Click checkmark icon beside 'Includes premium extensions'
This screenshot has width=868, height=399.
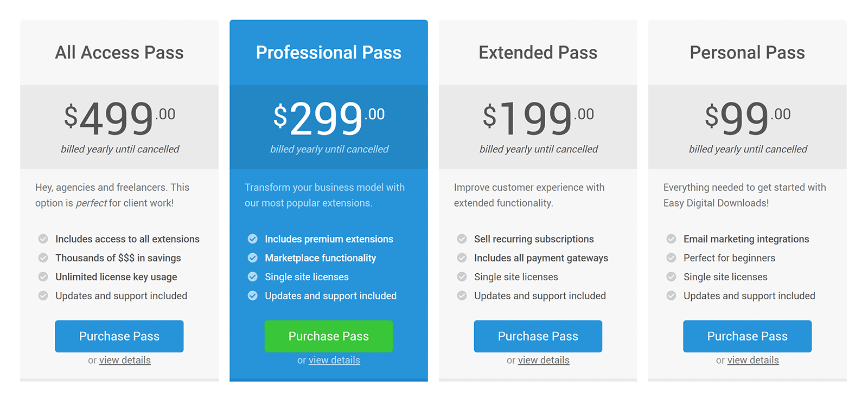tap(252, 239)
